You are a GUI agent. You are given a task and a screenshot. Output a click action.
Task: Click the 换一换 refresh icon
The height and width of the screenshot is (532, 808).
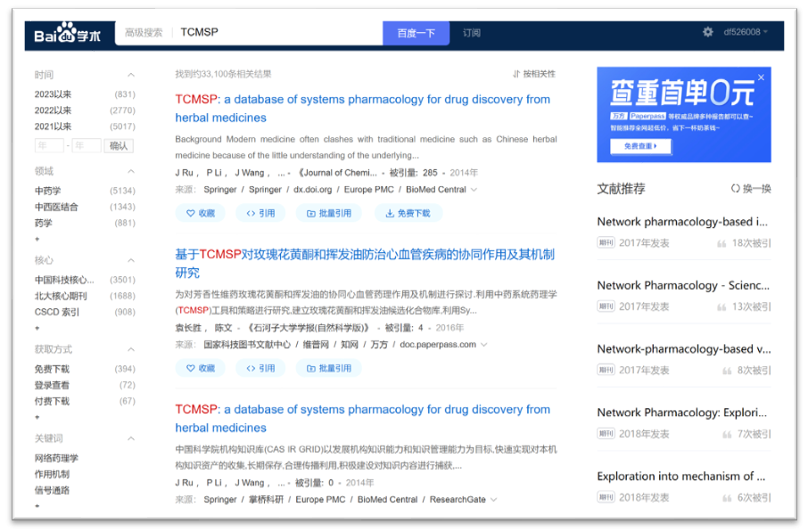click(x=736, y=189)
